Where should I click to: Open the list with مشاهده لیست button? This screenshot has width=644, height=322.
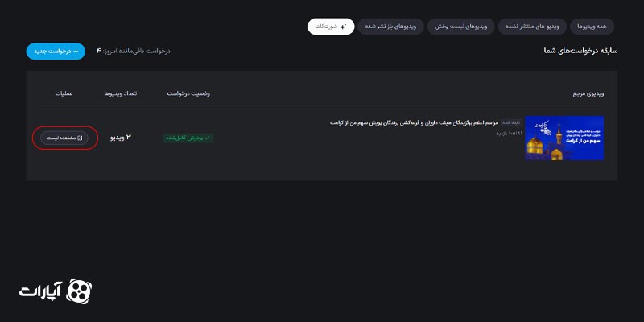[x=65, y=138]
